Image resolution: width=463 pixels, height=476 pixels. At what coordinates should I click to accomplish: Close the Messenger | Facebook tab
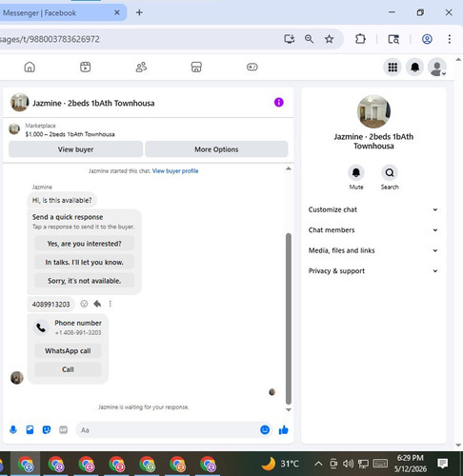tap(117, 12)
